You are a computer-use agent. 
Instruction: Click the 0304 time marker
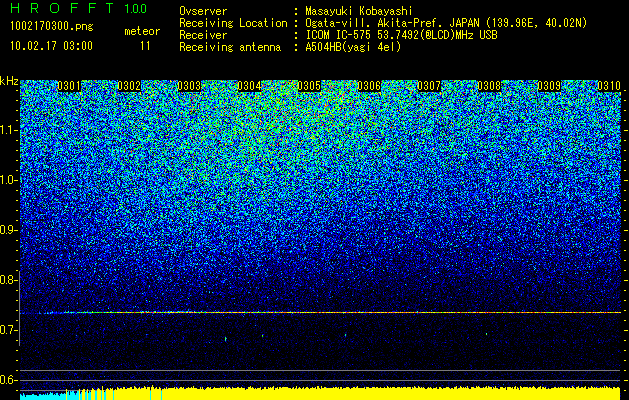(250, 86)
